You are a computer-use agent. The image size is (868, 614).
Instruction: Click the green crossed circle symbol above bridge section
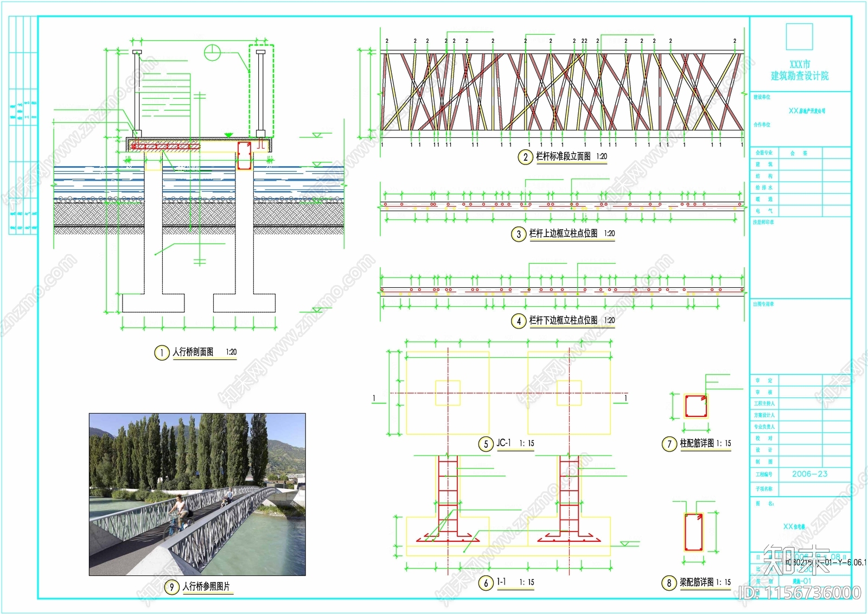tap(213, 53)
